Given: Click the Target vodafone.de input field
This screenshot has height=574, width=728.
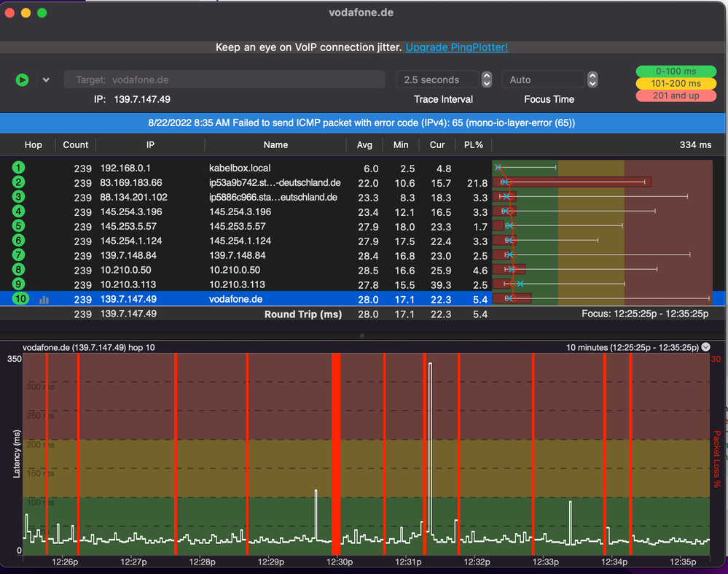Looking at the screenshot, I should coord(224,79).
